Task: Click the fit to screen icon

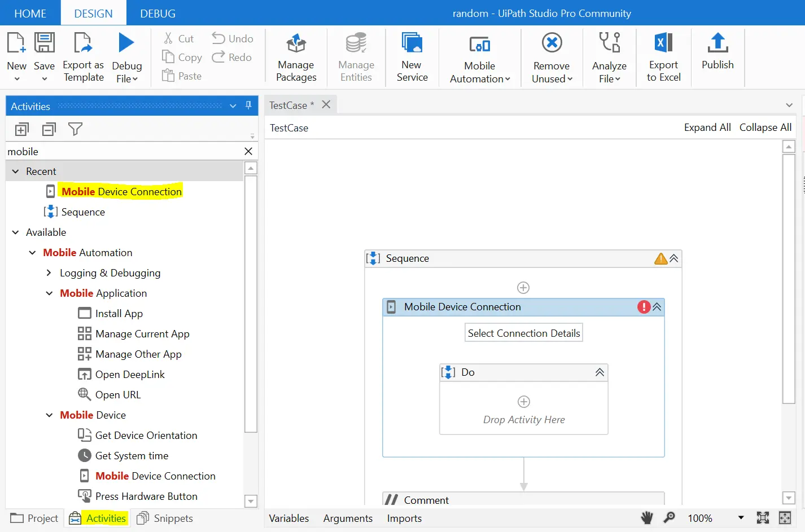Action: [x=763, y=518]
